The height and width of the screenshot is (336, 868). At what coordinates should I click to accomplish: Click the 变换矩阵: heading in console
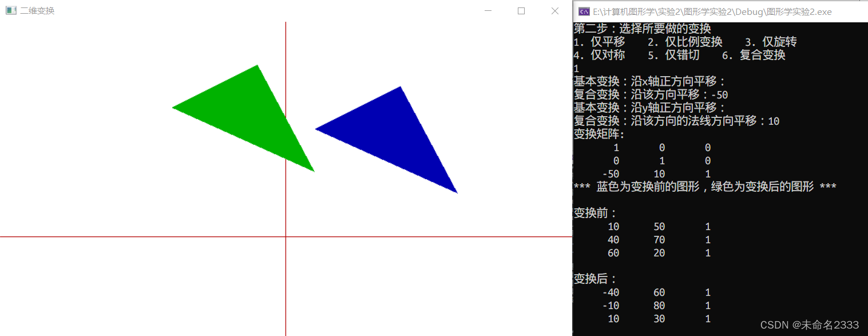600,134
